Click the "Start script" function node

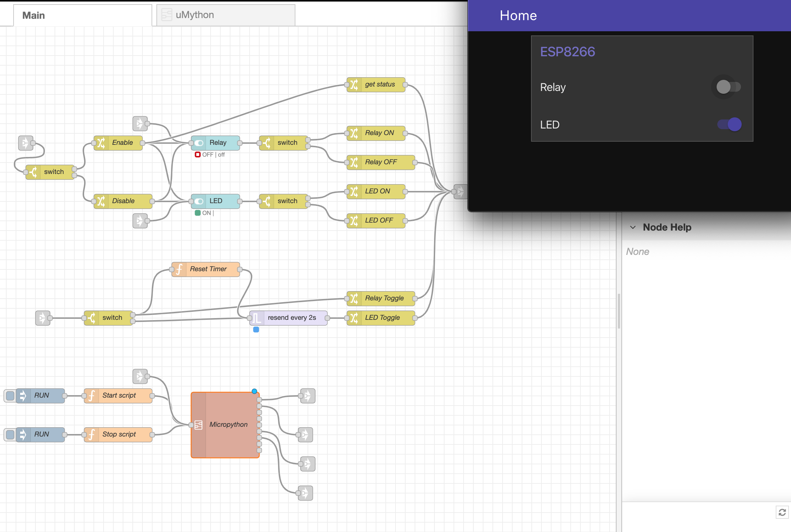118,395
